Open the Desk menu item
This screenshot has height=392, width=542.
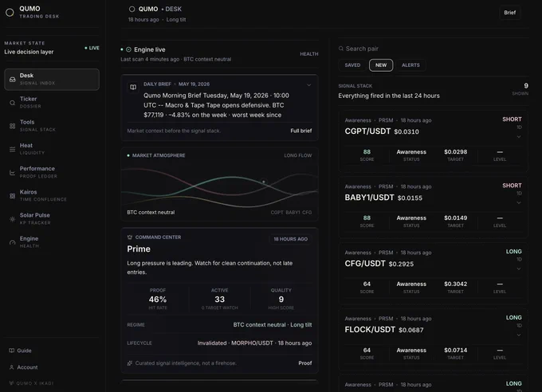(52, 79)
